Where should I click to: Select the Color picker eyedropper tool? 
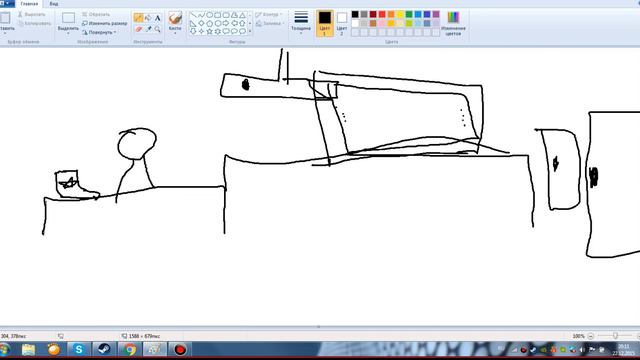pyautogui.click(x=148, y=29)
